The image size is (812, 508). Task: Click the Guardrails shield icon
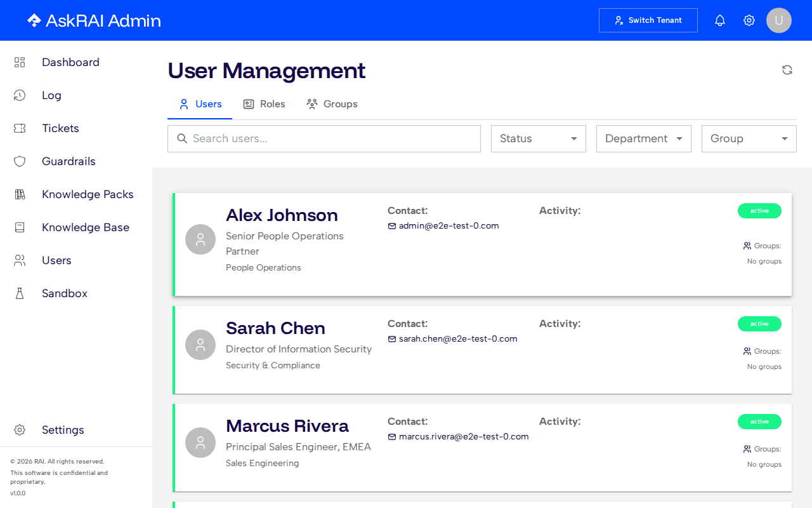pyautogui.click(x=20, y=161)
